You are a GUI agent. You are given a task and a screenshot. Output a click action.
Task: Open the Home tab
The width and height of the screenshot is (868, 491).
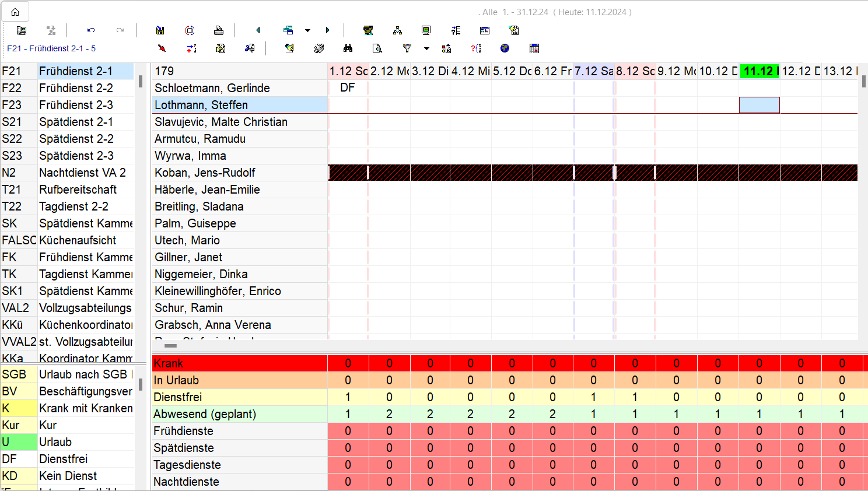(15, 12)
